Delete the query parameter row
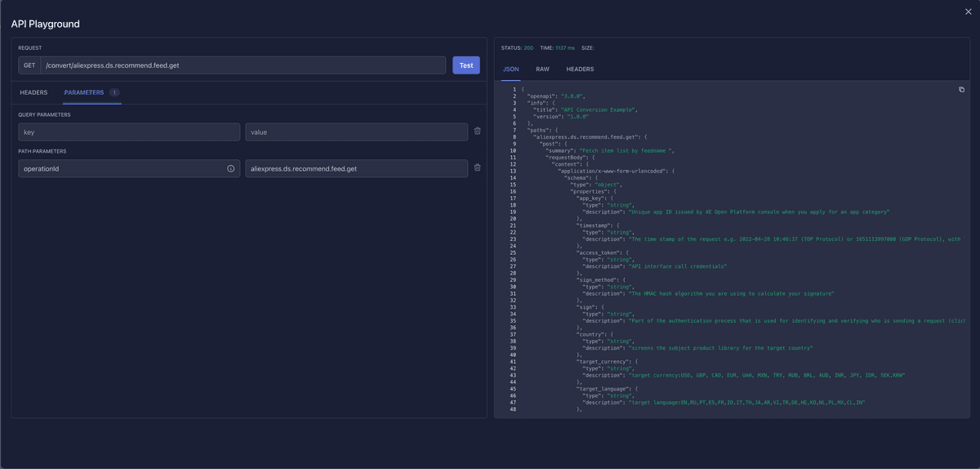 pyautogui.click(x=477, y=132)
